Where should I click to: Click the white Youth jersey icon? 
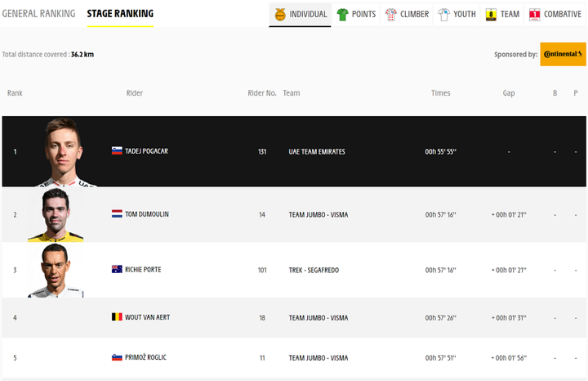pos(444,14)
